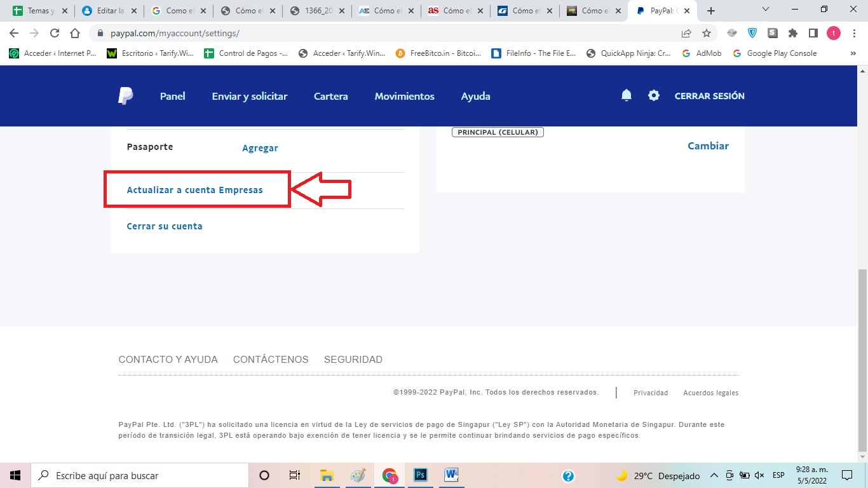This screenshot has height=488, width=868.
Task: Open PayPal settings gear icon
Action: click(654, 96)
